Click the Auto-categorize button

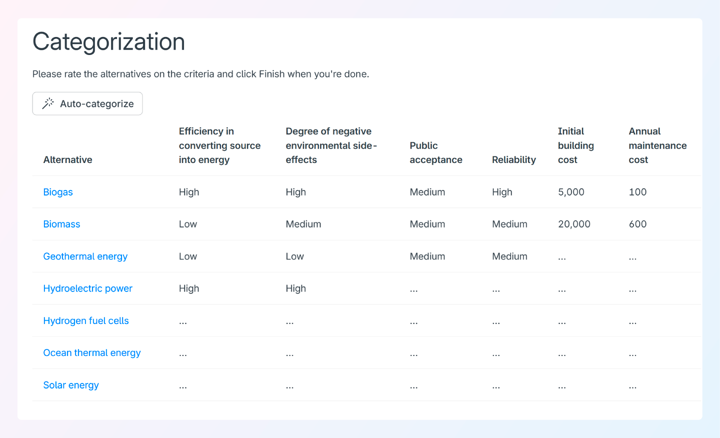87,104
